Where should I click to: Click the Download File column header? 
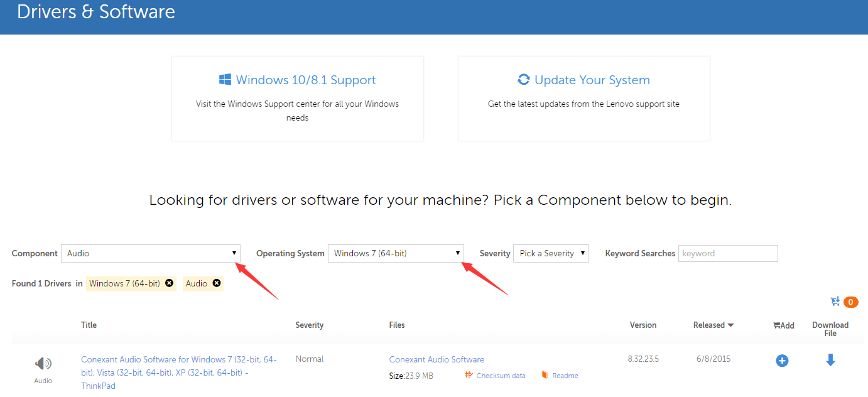tap(830, 329)
